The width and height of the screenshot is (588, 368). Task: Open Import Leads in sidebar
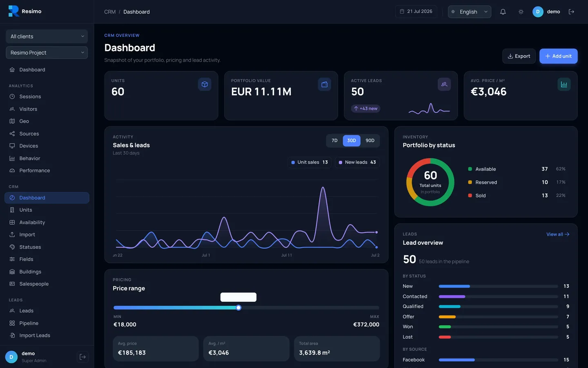[x=47, y=335]
